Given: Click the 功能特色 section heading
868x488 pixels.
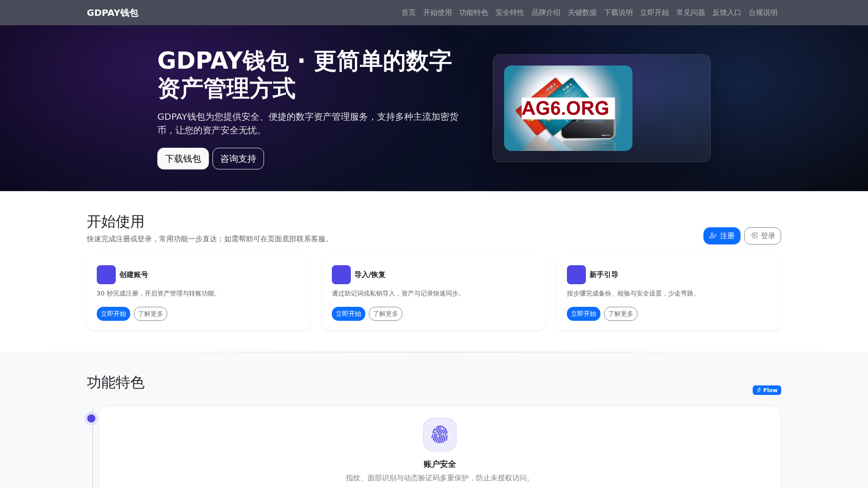Looking at the screenshot, I should pos(116,382).
